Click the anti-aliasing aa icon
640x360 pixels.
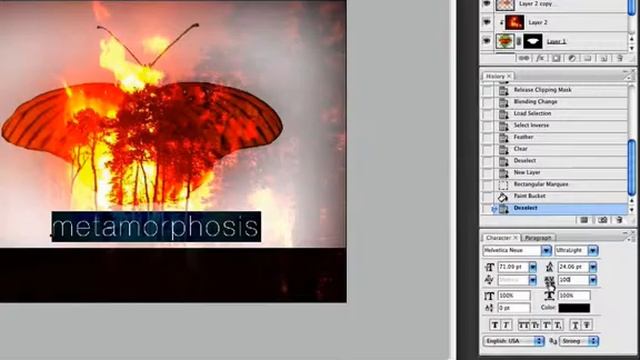tap(553, 341)
